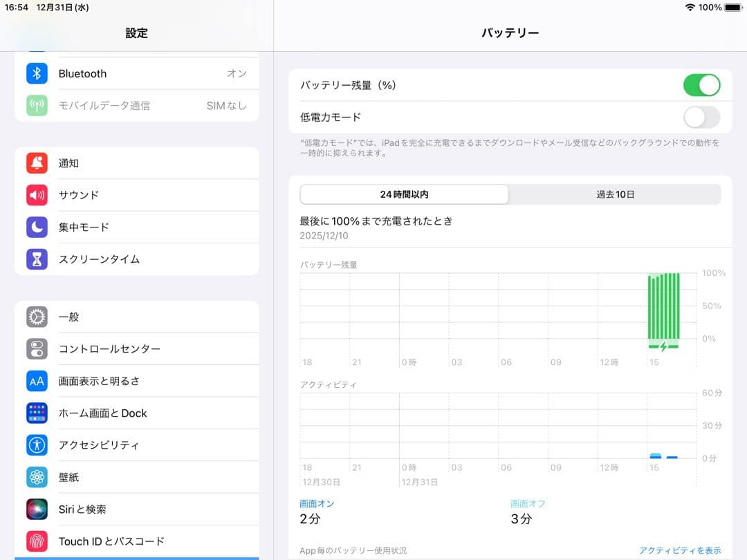The height and width of the screenshot is (560, 747).
Task: Open the 壁紙 settings row
Action: coord(137,477)
